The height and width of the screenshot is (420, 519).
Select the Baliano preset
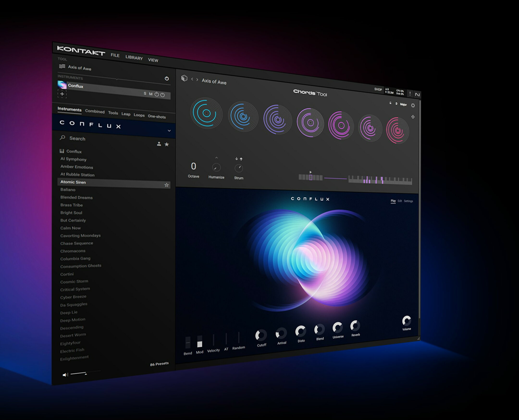click(68, 190)
